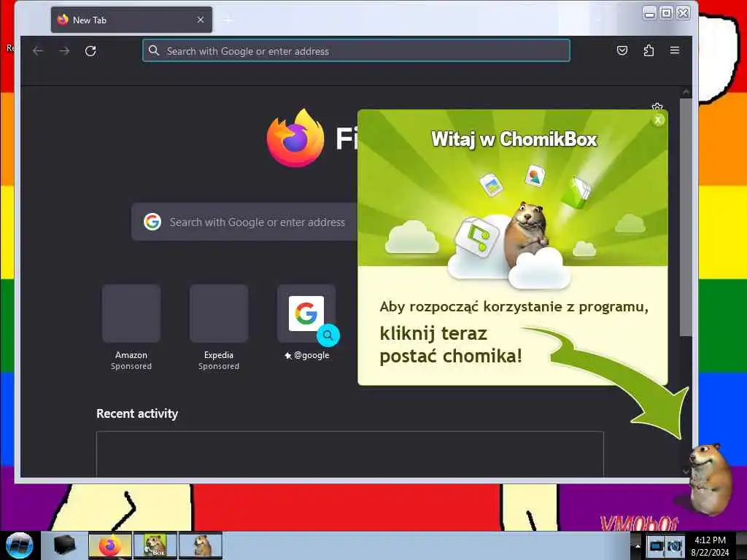
Task: Click the Expedia shortcut label
Action: click(x=219, y=355)
